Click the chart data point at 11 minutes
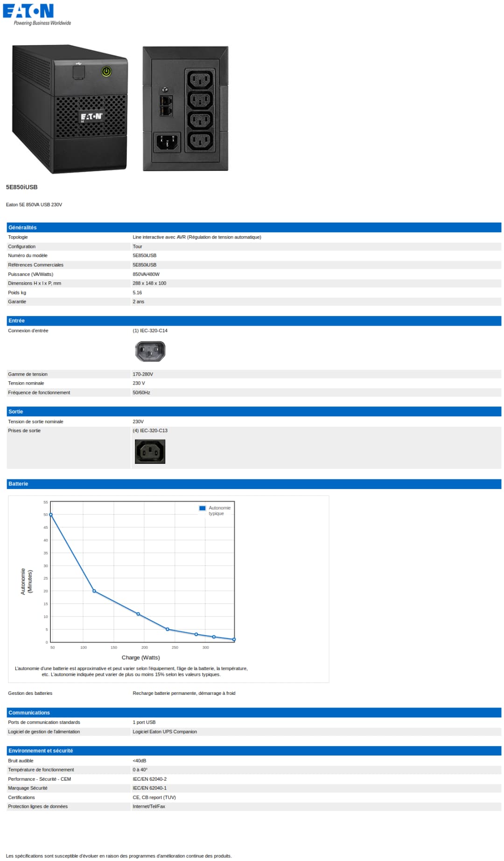The width and height of the screenshot is (504, 861). [138, 614]
